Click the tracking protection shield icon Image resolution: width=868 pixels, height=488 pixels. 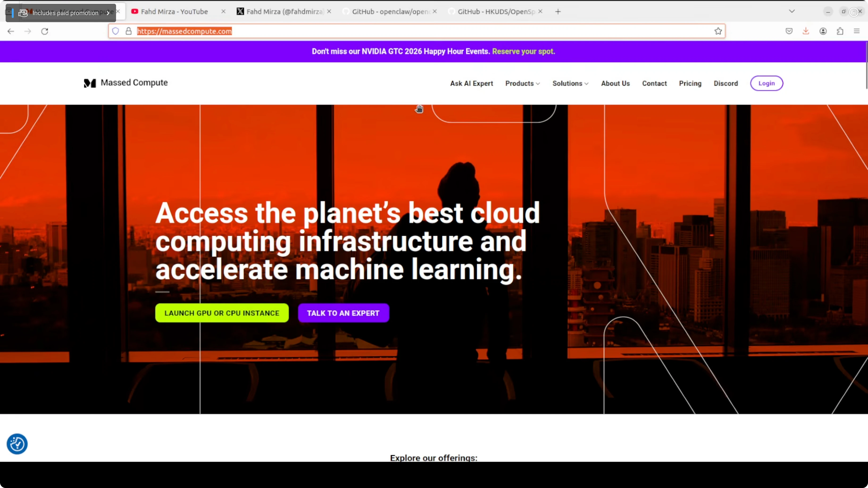(116, 31)
